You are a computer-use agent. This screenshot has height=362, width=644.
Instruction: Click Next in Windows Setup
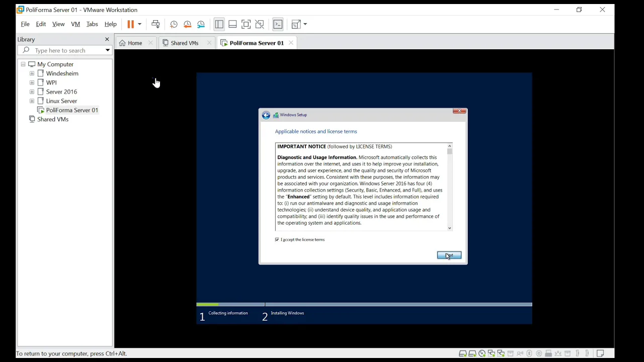(x=449, y=255)
